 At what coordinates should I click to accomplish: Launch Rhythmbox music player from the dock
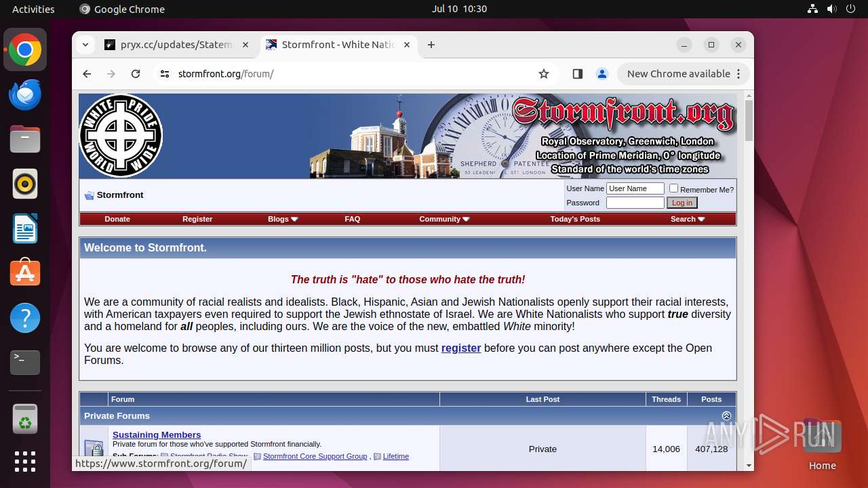click(25, 184)
